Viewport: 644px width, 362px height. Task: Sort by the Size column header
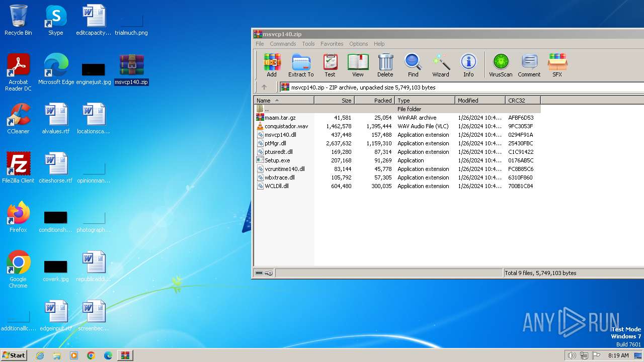pos(335,101)
